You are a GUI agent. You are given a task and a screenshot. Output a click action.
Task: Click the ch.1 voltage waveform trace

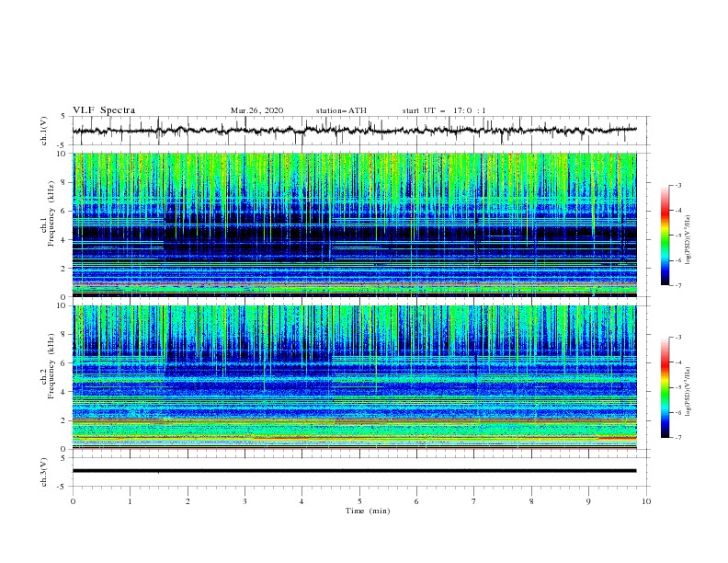coord(354,131)
